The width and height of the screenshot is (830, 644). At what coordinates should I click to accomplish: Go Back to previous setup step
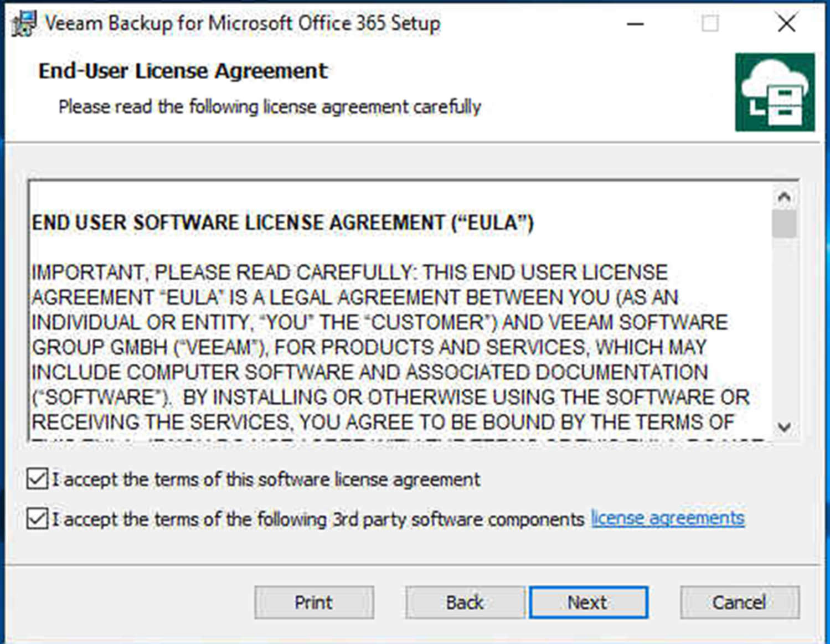click(x=465, y=602)
